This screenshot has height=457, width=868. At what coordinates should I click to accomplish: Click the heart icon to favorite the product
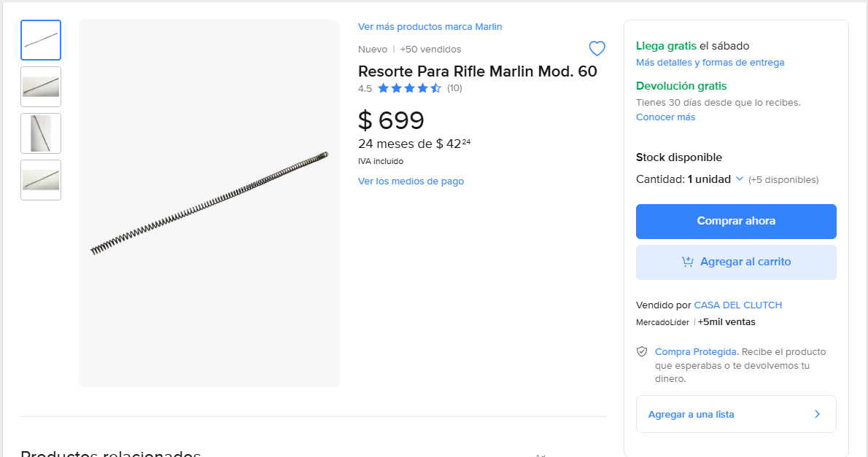coord(597,48)
